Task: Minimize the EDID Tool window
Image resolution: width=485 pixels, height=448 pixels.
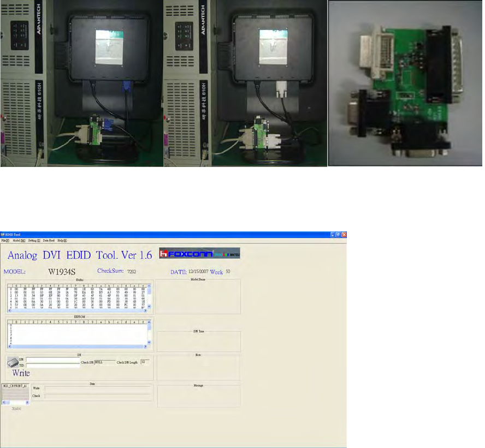Action: [333, 235]
